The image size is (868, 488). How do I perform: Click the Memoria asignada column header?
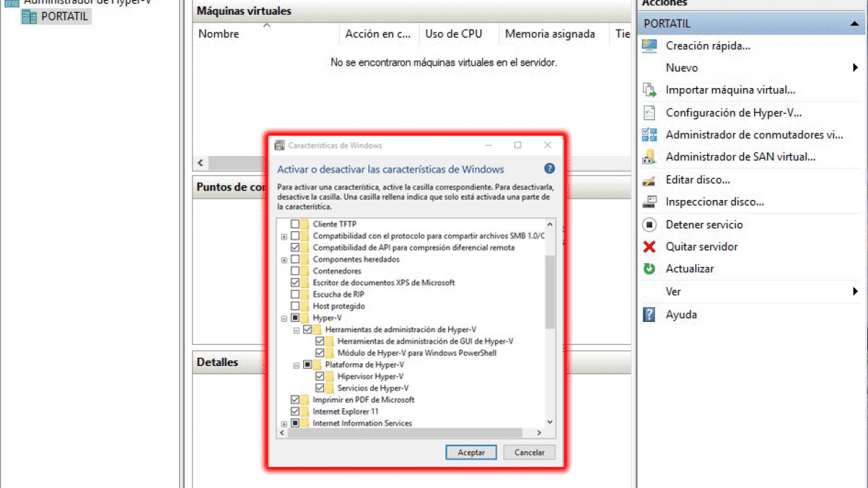coord(554,34)
